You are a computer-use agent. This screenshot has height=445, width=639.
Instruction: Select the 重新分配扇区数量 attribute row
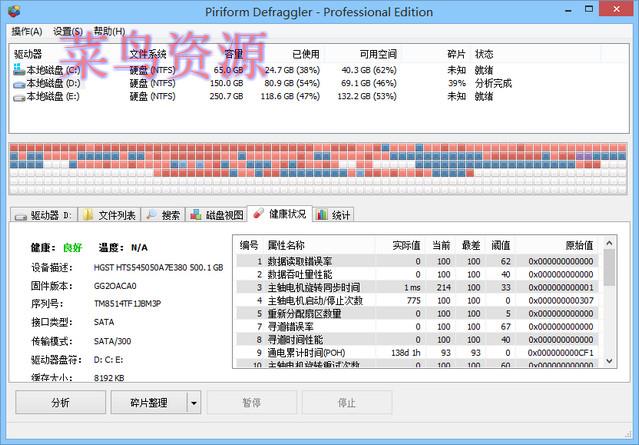click(x=417, y=313)
